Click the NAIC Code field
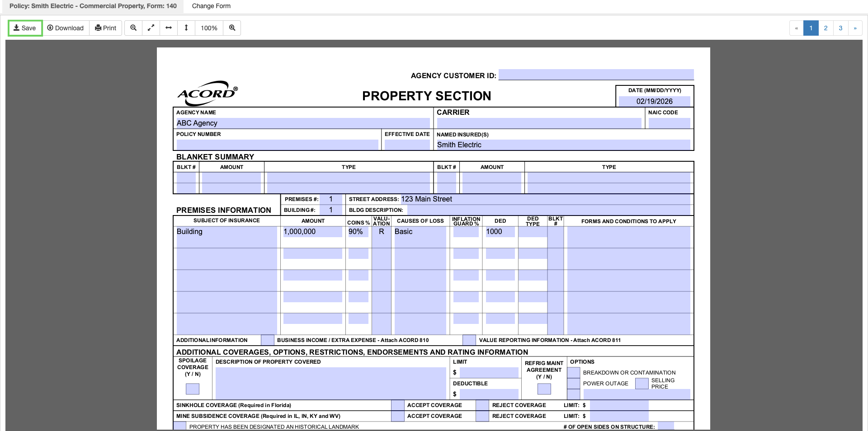Image resolution: width=868 pixels, height=431 pixels. (x=669, y=123)
